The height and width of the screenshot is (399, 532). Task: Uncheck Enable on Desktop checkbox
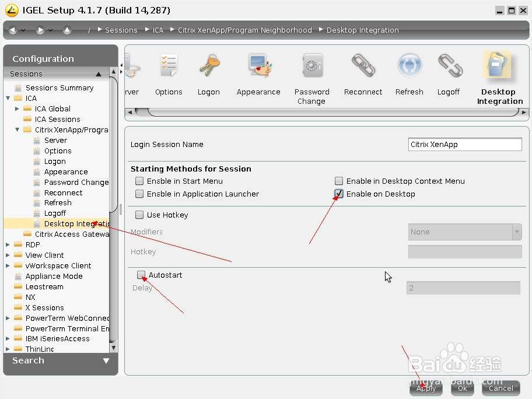(x=338, y=194)
